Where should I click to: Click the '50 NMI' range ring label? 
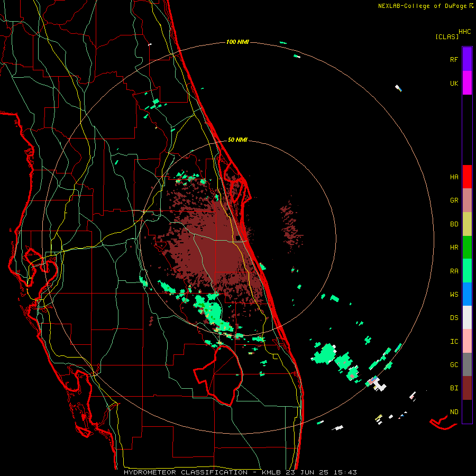coord(237,140)
